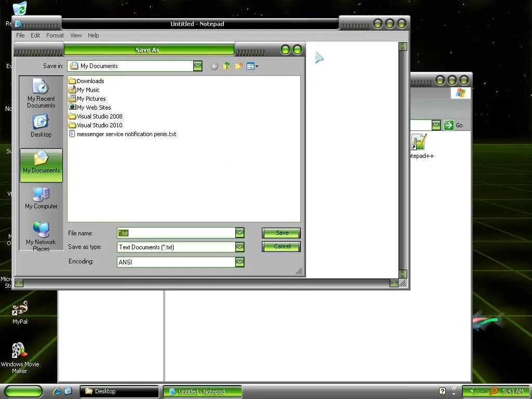Click Notepad horizontal scrollbar right arrow
532x399 pixels.
(394, 283)
